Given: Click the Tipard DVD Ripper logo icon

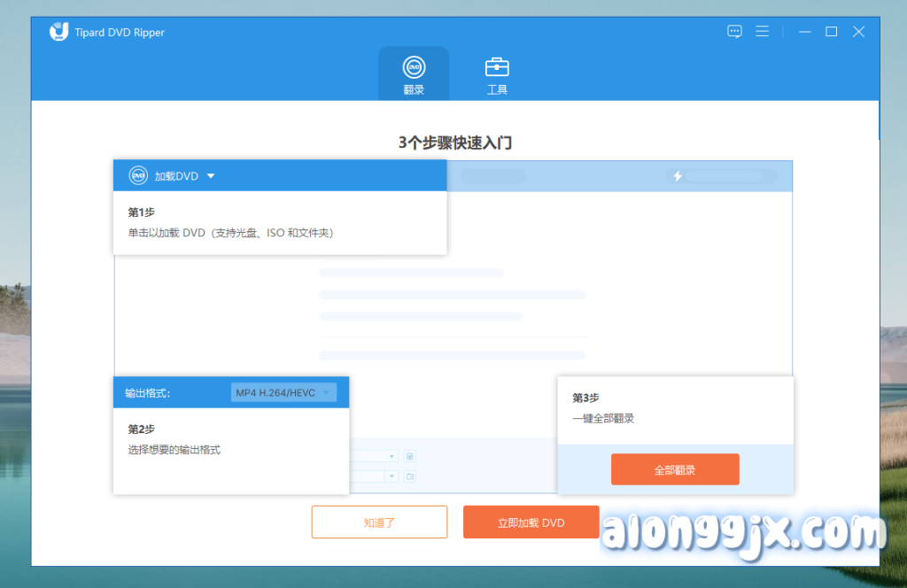Looking at the screenshot, I should click(x=59, y=32).
